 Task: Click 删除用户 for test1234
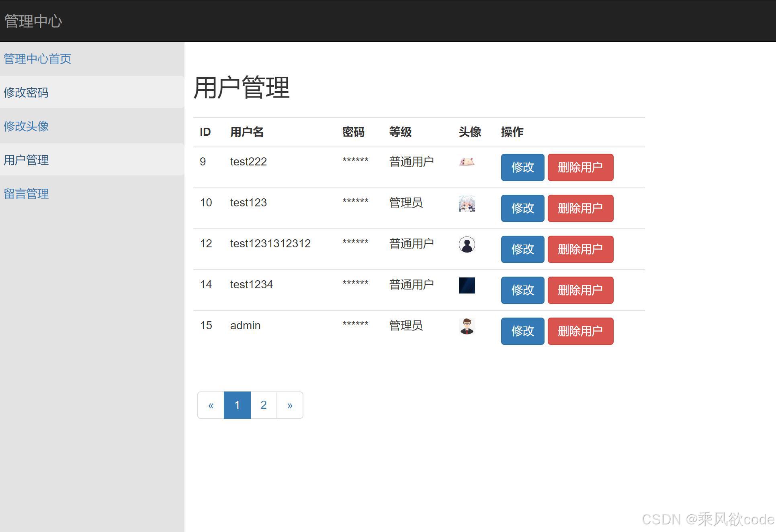tap(580, 290)
